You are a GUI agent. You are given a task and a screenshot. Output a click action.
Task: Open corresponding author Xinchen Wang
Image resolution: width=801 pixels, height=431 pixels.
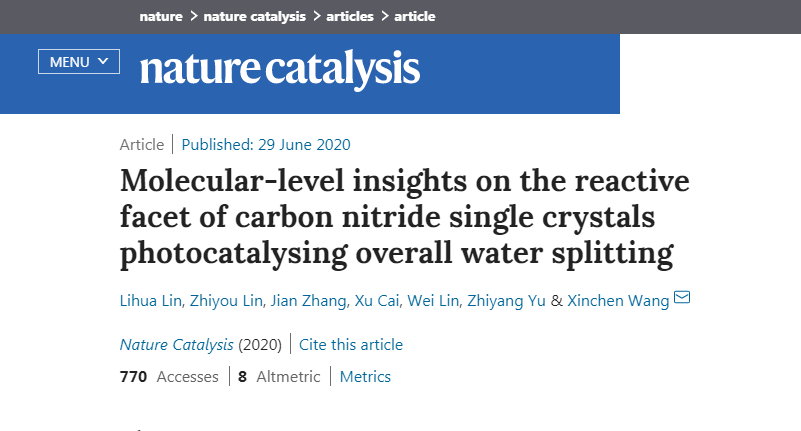(x=618, y=301)
